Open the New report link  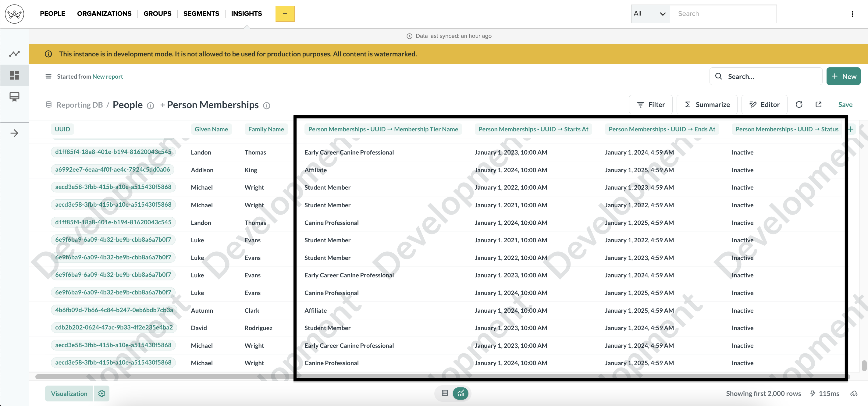pyautogui.click(x=108, y=77)
